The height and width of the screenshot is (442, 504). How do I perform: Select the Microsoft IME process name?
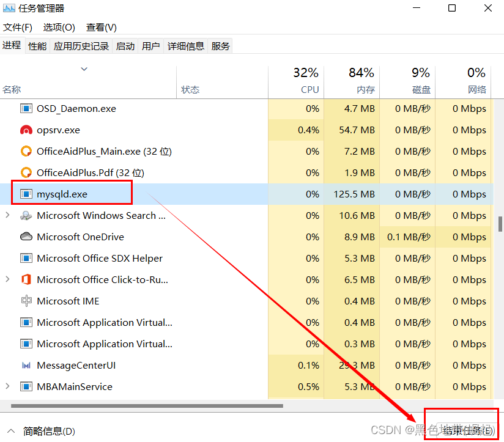[68, 301]
